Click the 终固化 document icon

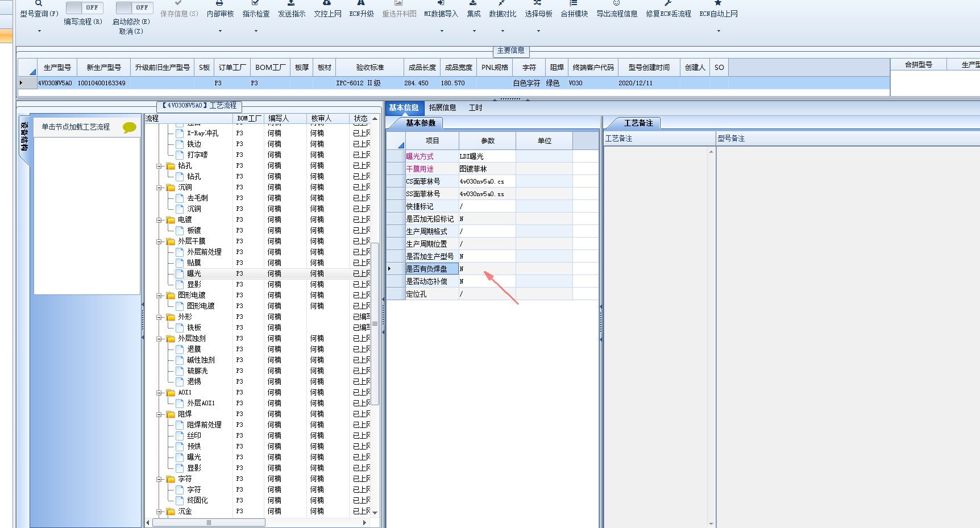point(180,501)
